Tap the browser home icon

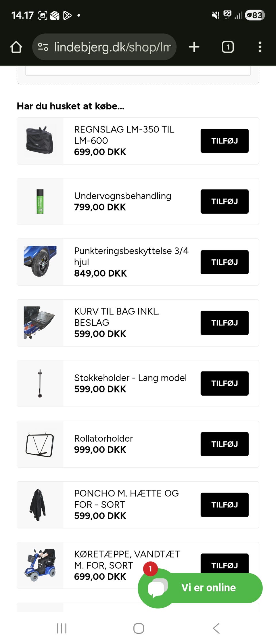[16, 47]
